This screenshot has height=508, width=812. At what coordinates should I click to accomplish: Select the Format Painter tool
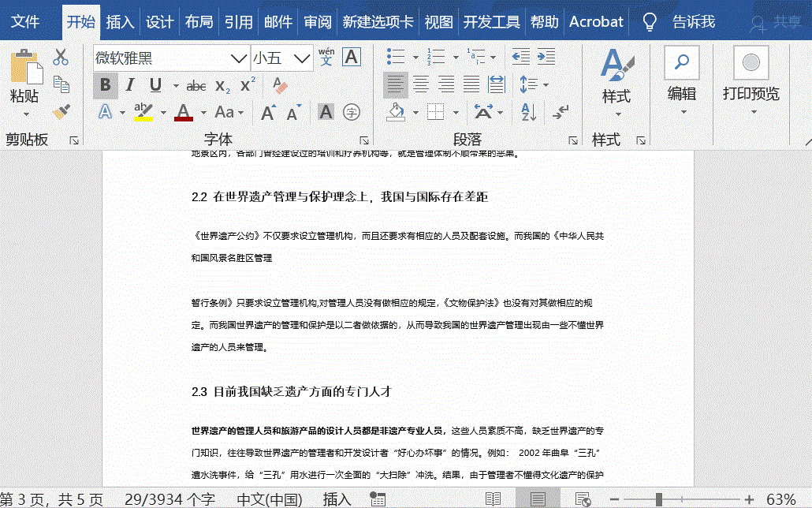point(59,111)
